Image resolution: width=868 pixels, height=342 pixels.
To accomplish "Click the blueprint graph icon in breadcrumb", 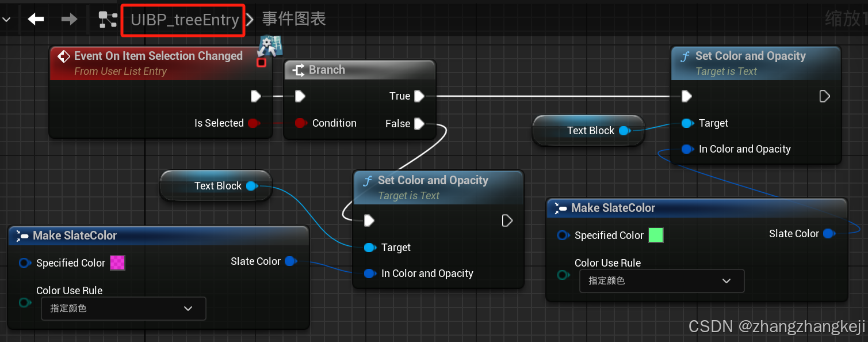I will point(108,20).
